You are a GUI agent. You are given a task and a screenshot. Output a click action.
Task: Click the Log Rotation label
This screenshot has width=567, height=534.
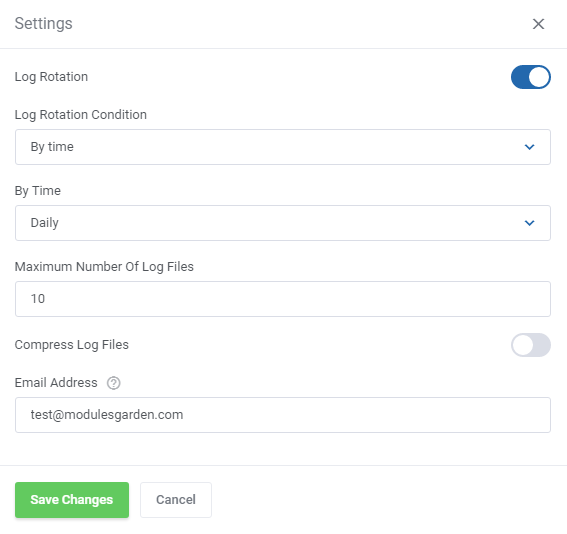[51, 77]
